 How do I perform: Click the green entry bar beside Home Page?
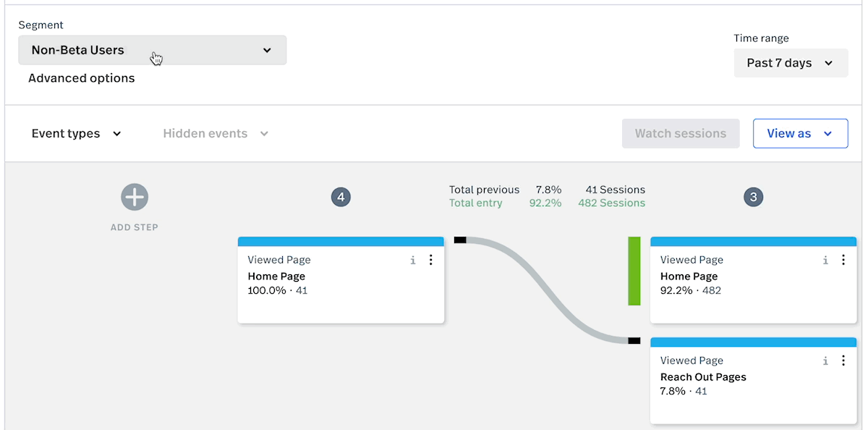coord(634,271)
